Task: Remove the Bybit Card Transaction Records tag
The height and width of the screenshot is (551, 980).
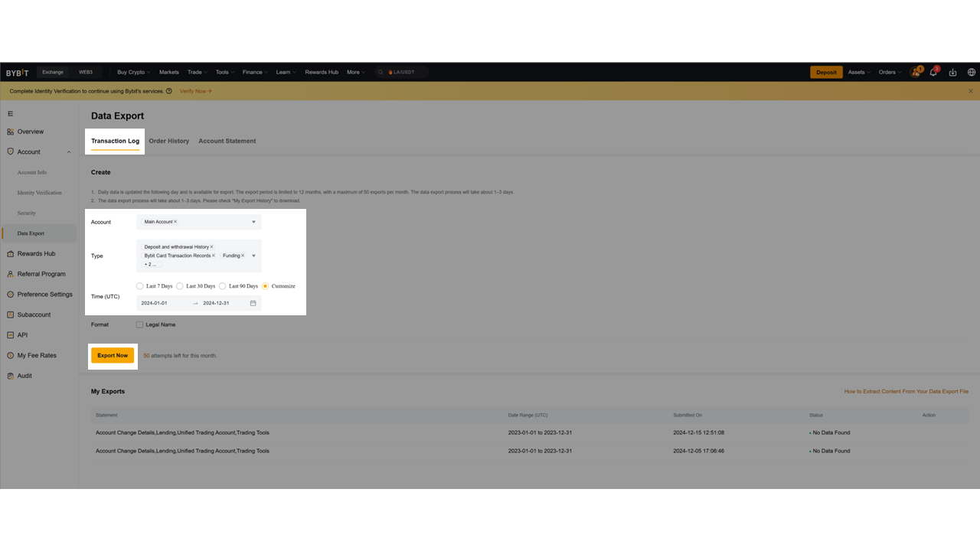Action: [x=214, y=256]
